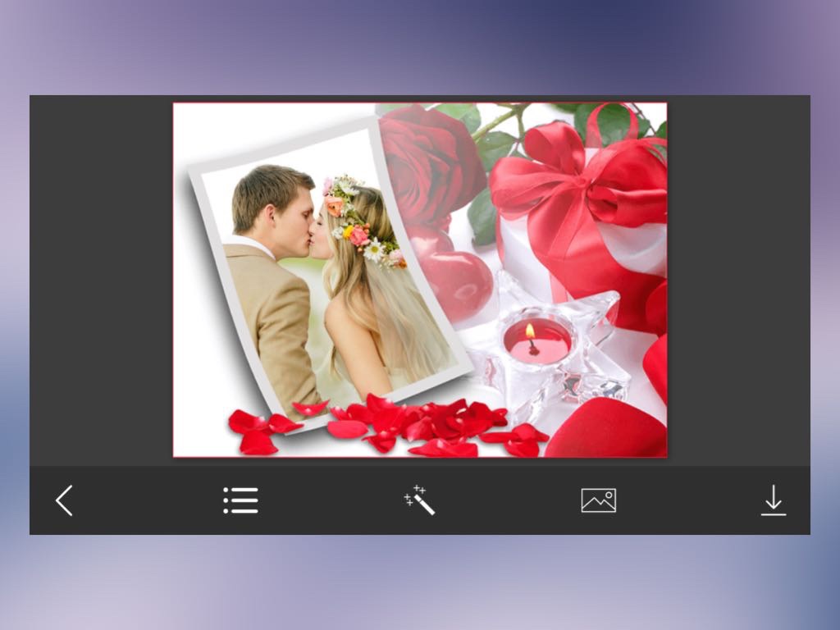Save the image using the download icon
The height and width of the screenshot is (630, 840).
click(774, 500)
